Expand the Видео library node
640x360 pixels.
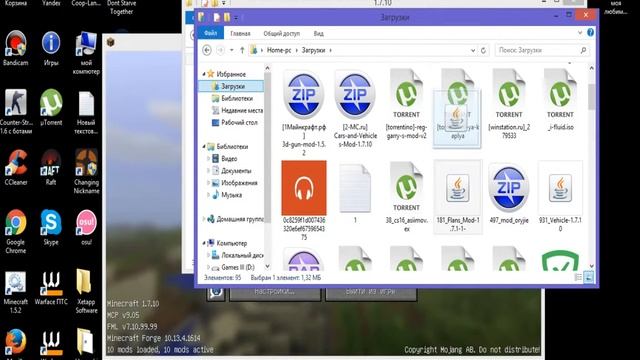point(209,158)
